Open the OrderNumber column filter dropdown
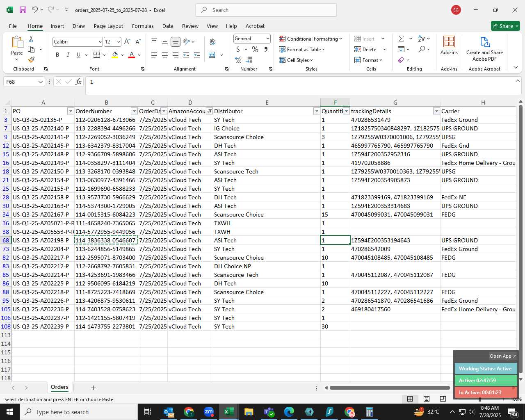 tap(134, 111)
